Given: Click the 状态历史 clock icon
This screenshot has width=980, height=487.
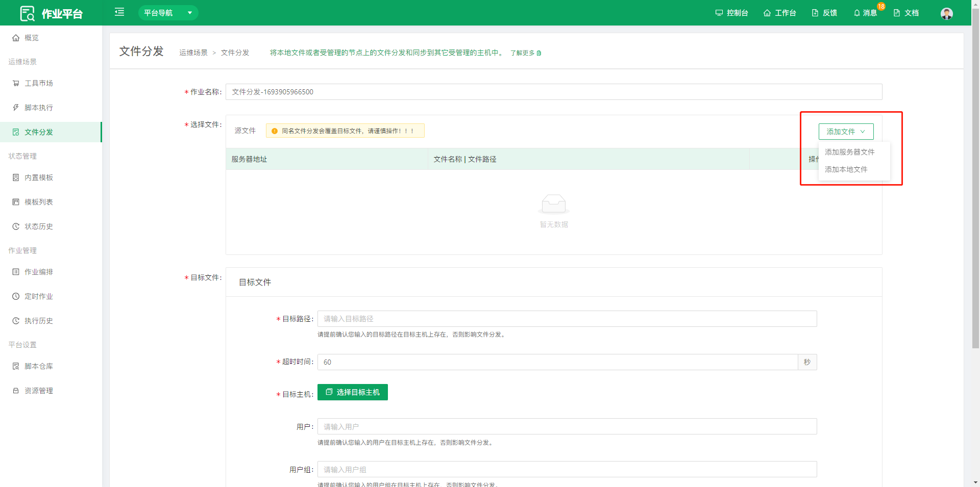Looking at the screenshot, I should (x=16, y=226).
